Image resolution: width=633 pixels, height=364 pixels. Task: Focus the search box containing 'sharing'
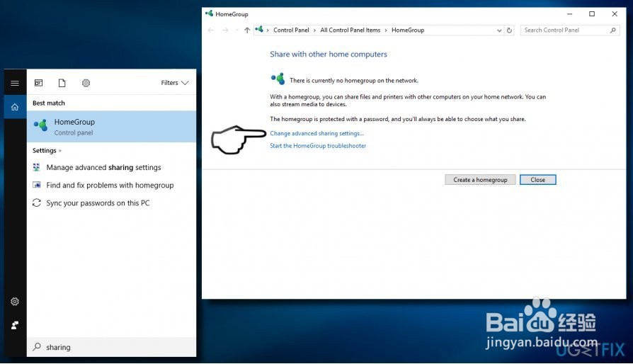pos(111,347)
